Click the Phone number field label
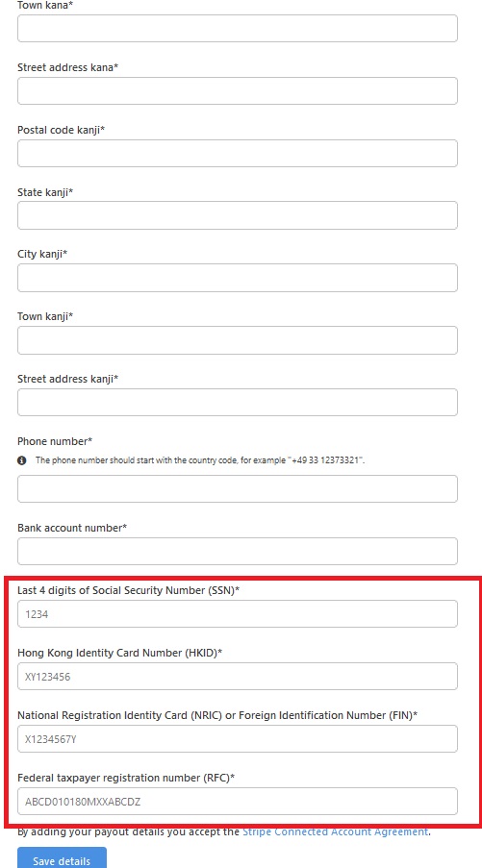482x868 pixels. pyautogui.click(x=55, y=441)
